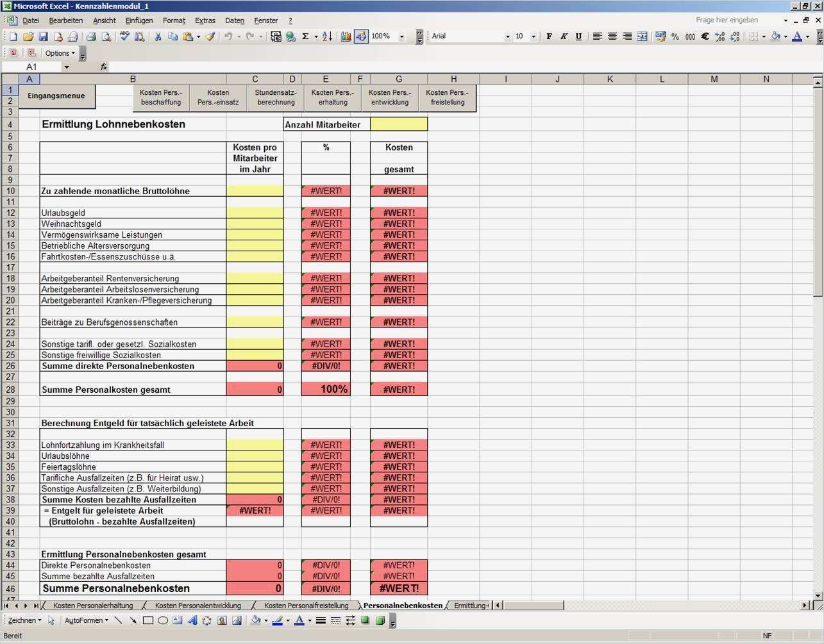Choose cell fill color in formatting toolbar
Viewport: 824px width, 644px height.
[x=775, y=37]
